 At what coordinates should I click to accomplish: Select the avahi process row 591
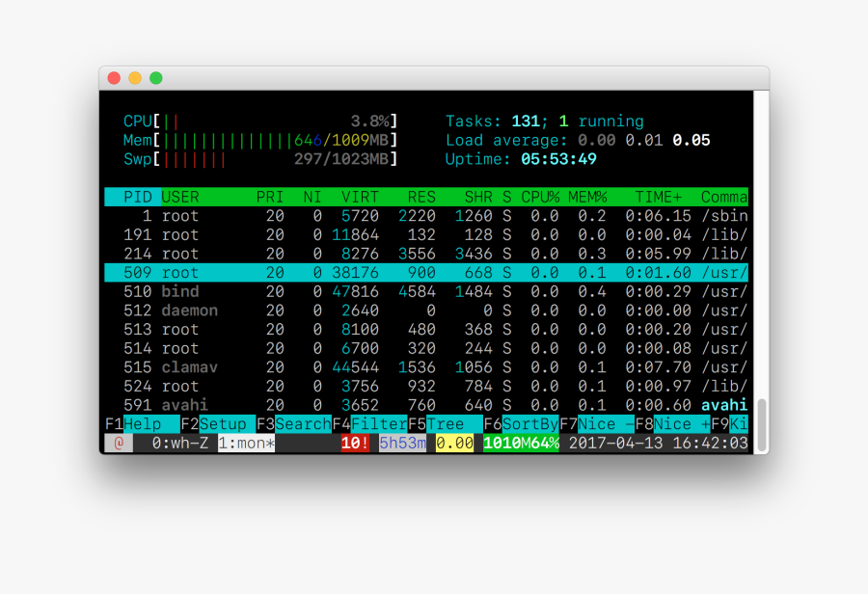click(424, 405)
